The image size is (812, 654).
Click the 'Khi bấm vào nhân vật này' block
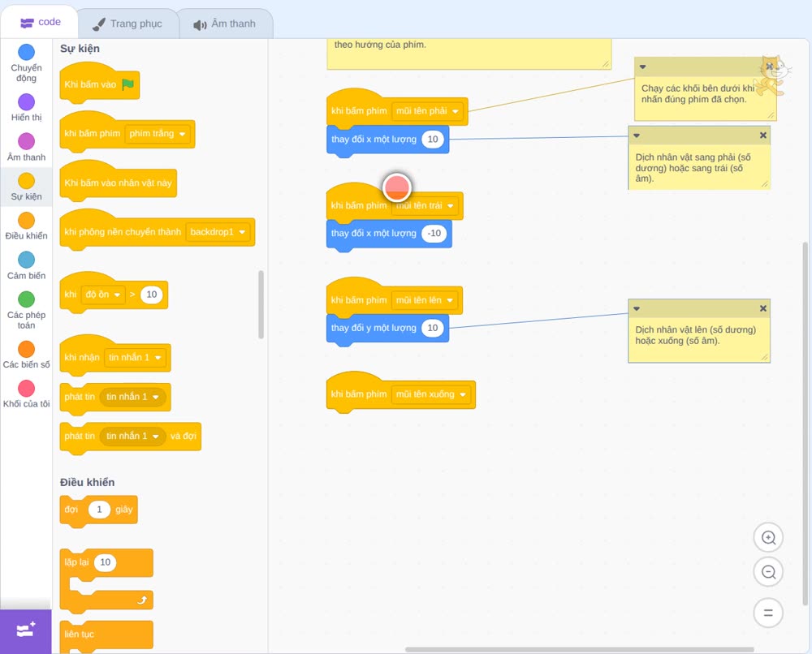118,182
